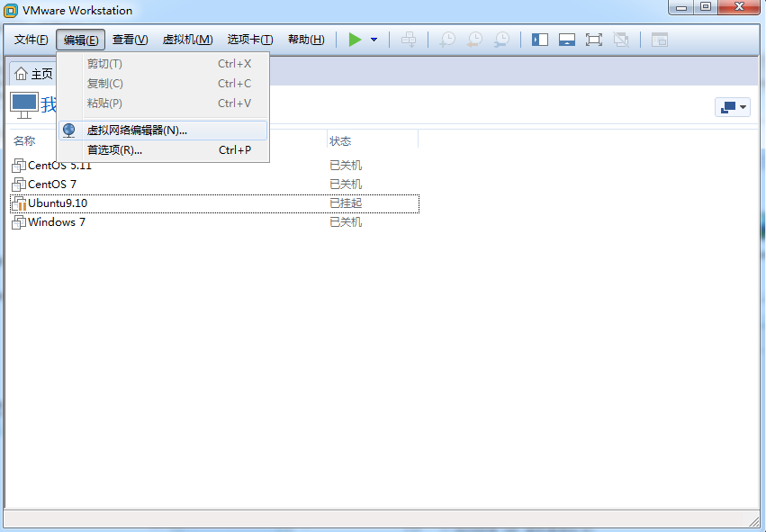The height and width of the screenshot is (532, 766).
Task: Toggle the thumbnail bar toolbar icon
Action: (567, 40)
